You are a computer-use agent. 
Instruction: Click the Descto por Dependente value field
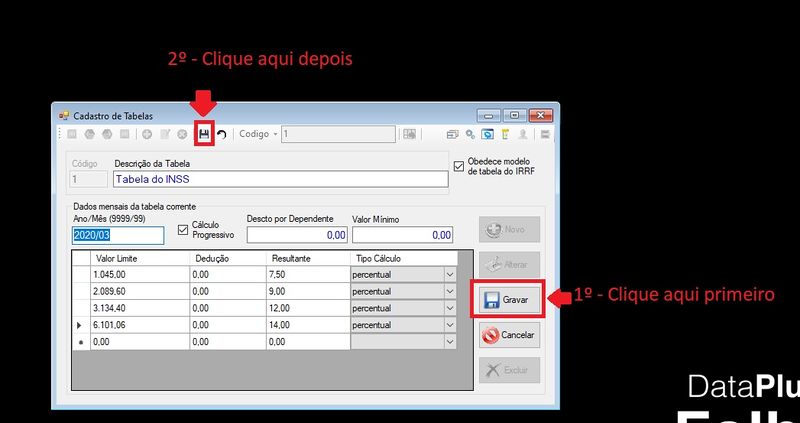pos(297,235)
